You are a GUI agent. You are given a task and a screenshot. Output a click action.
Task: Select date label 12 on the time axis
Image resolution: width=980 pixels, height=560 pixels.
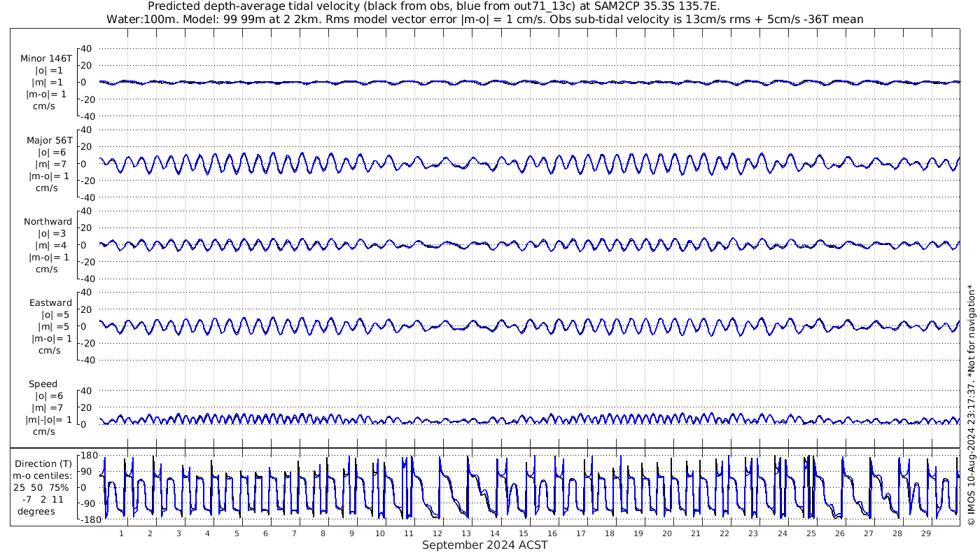[x=437, y=533]
